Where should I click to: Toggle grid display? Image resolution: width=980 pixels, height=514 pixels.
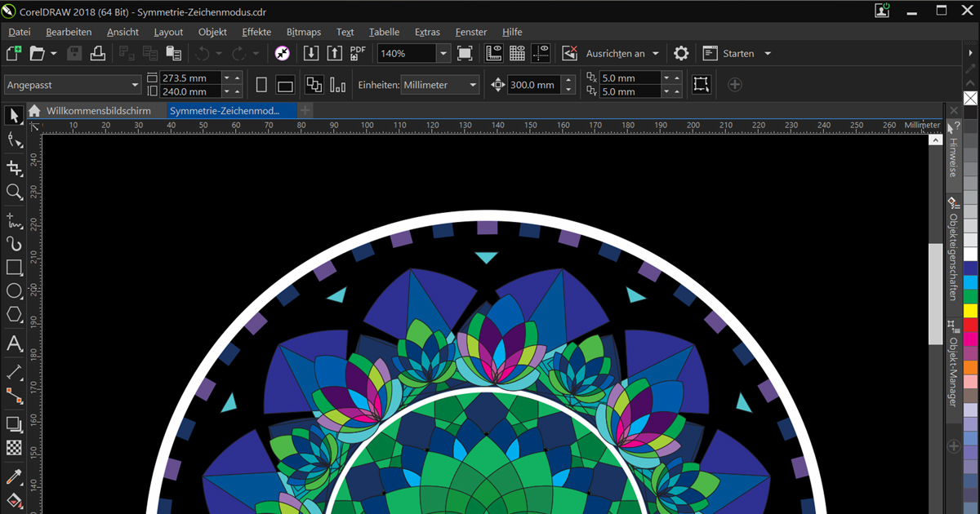(517, 53)
